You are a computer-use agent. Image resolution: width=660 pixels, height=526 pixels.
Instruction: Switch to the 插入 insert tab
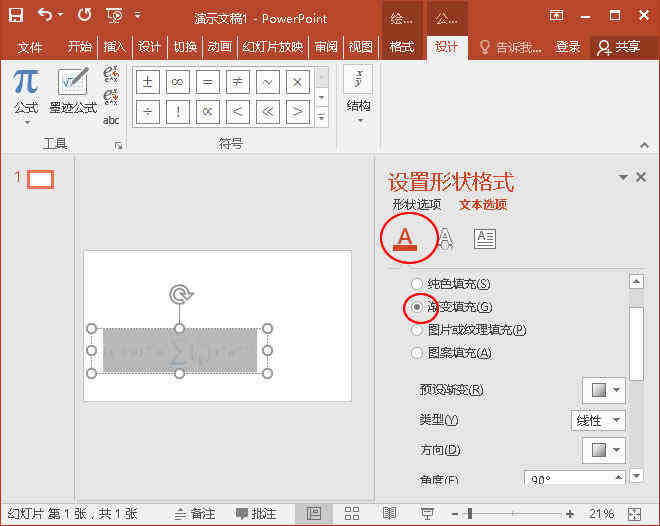pyautogui.click(x=114, y=47)
